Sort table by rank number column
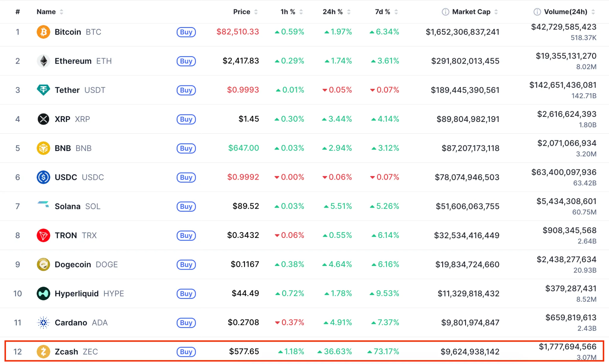 pos(18,12)
